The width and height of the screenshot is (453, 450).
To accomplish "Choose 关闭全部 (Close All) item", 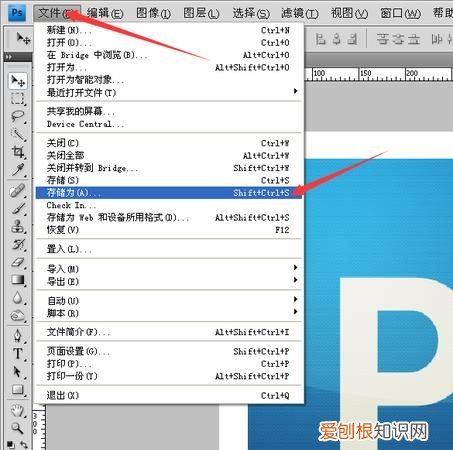I will pyautogui.click(x=169, y=155).
